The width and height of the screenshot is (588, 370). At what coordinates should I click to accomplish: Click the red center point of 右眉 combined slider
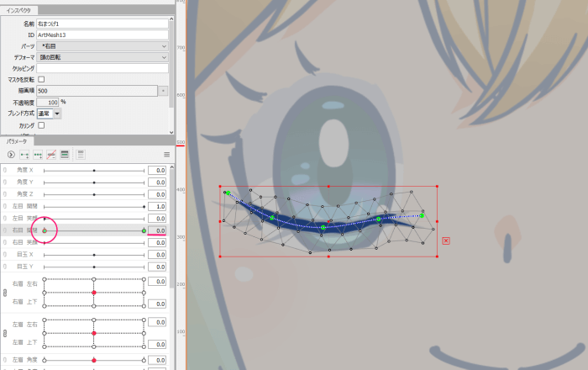click(94, 293)
